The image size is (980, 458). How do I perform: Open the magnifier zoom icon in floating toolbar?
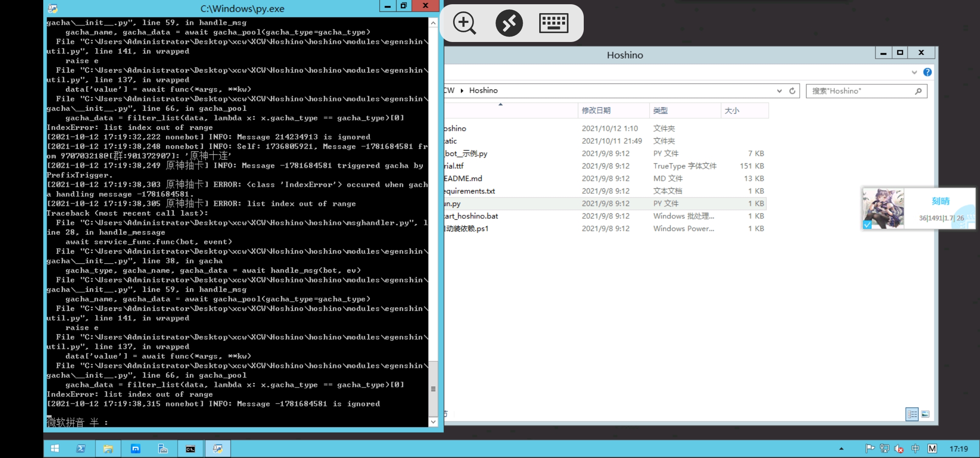[465, 23]
